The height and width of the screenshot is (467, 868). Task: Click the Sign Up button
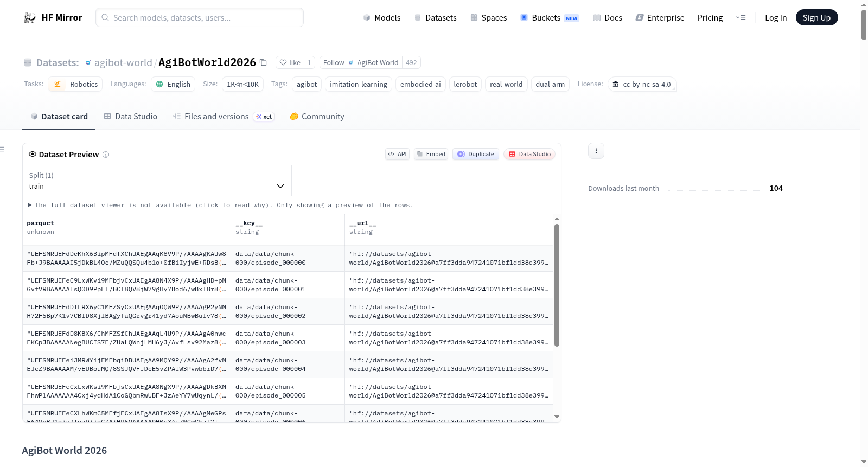[816, 17]
